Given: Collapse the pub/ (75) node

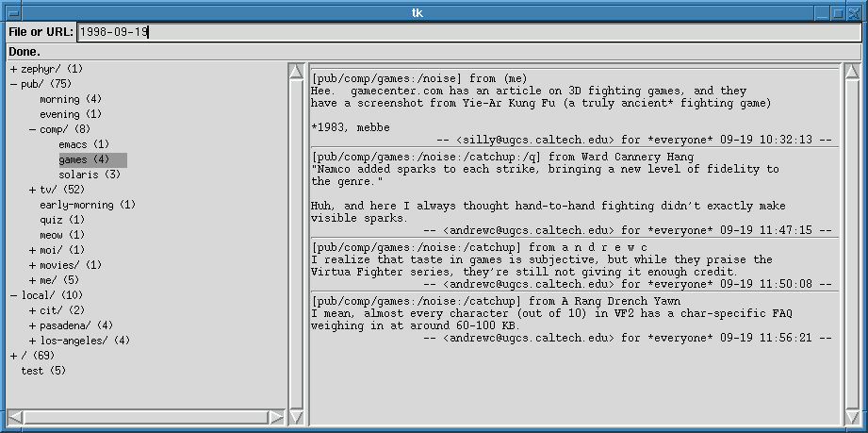Looking at the screenshot, I should click(x=14, y=84).
